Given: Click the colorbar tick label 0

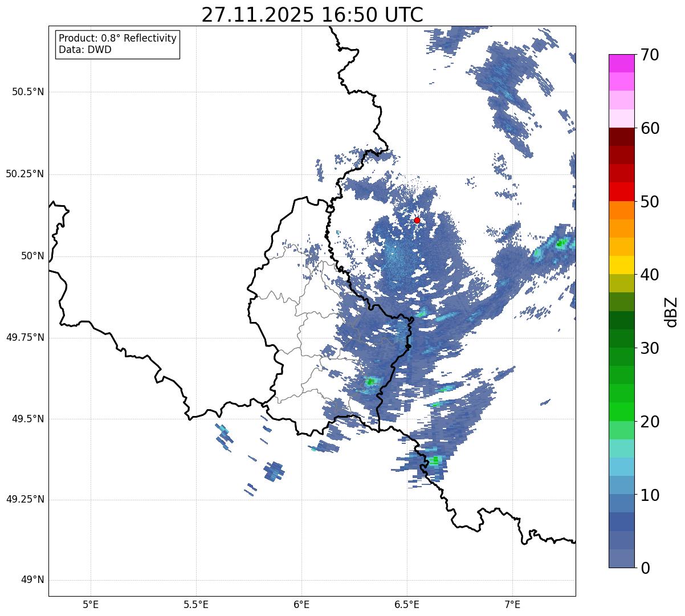Looking at the screenshot, I should [645, 568].
